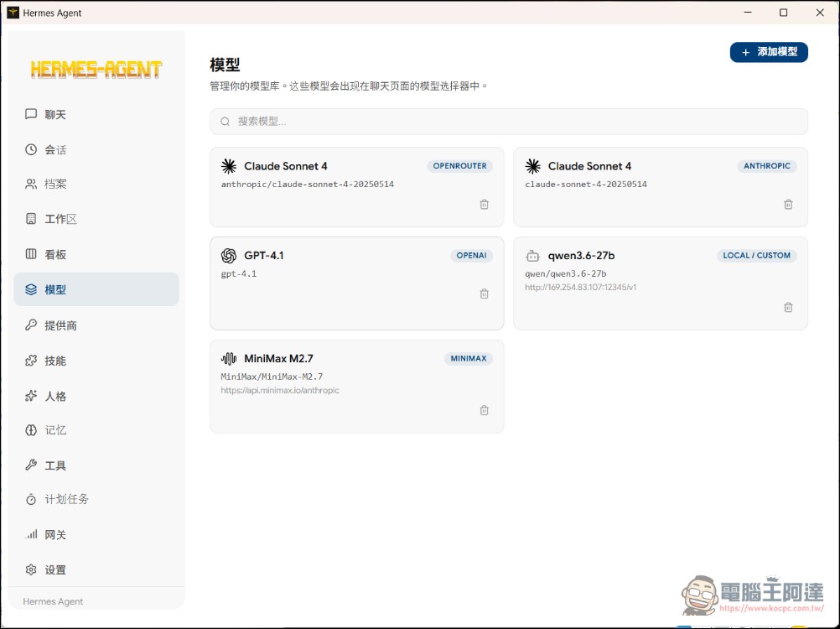Select 工作区 workspace in sidebar
The image size is (840, 629).
pyautogui.click(x=96, y=219)
